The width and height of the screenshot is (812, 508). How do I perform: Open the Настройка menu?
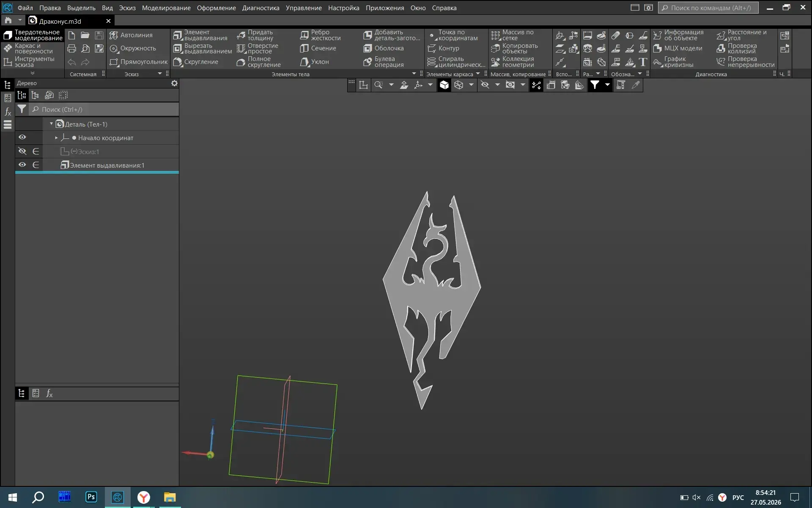pos(344,8)
